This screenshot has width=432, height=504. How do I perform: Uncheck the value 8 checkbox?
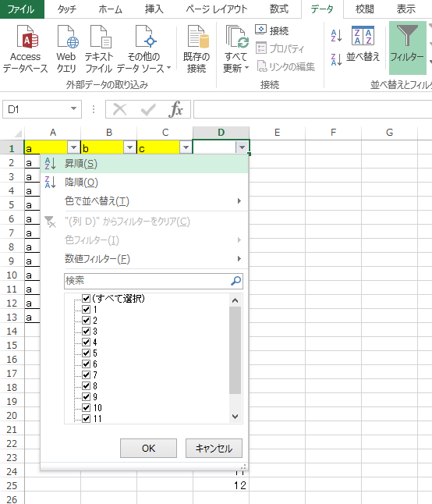pos(86,385)
